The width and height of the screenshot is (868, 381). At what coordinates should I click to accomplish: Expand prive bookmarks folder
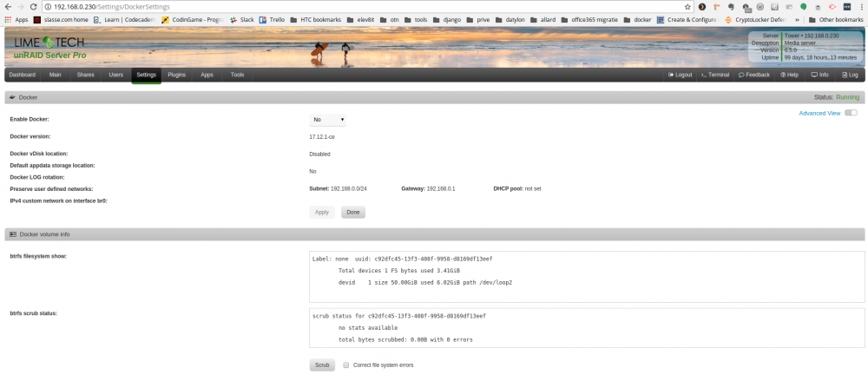click(477, 19)
